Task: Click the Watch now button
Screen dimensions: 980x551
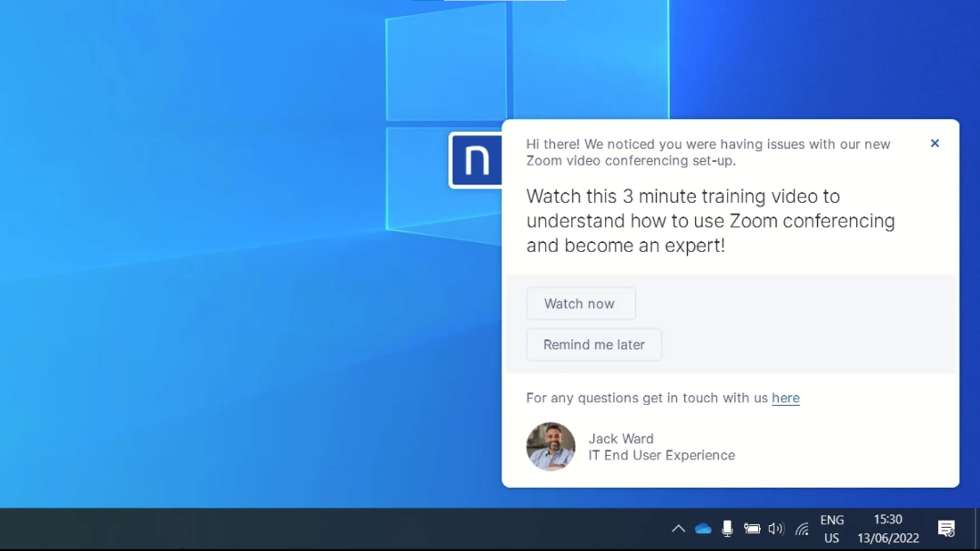Action: [x=580, y=303]
